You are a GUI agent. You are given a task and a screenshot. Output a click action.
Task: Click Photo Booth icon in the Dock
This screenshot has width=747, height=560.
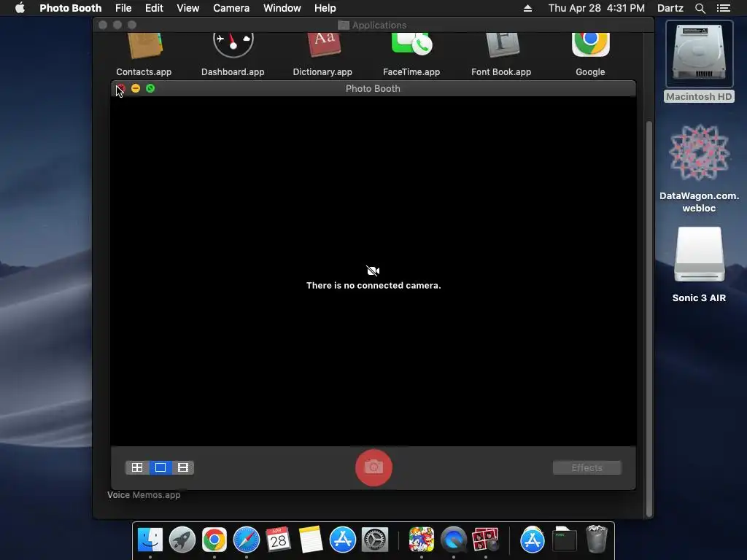click(x=485, y=540)
